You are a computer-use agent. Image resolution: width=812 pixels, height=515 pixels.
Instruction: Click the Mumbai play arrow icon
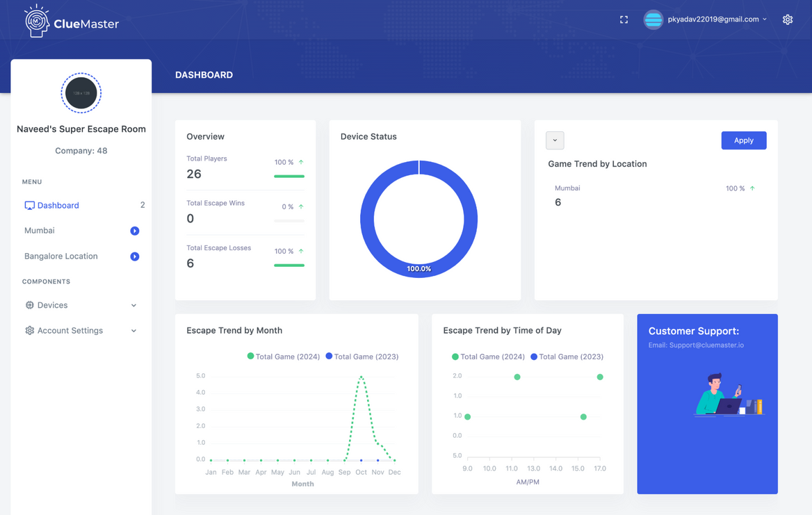point(135,231)
